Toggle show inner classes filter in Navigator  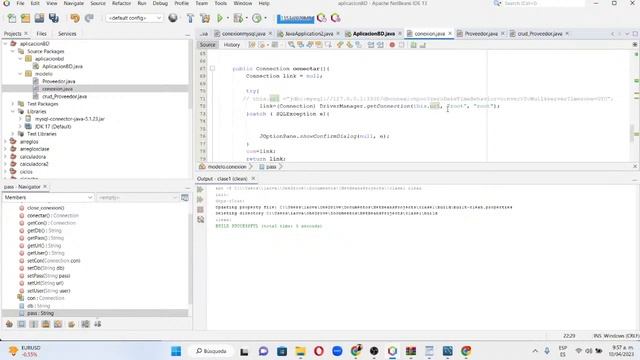pos(58,324)
